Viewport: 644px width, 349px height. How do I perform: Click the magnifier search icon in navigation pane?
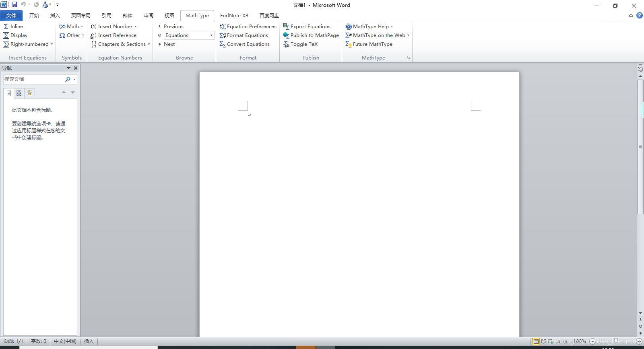tap(68, 79)
